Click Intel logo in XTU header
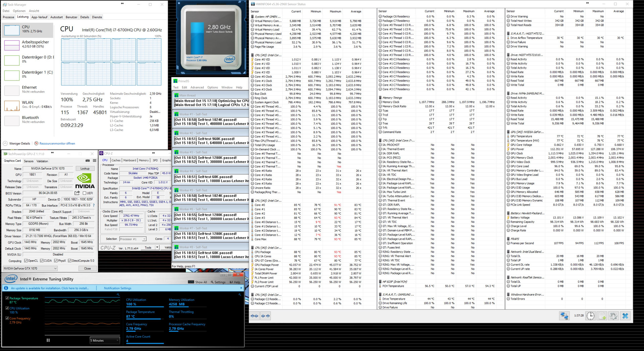The width and height of the screenshot is (644, 351). point(11,279)
